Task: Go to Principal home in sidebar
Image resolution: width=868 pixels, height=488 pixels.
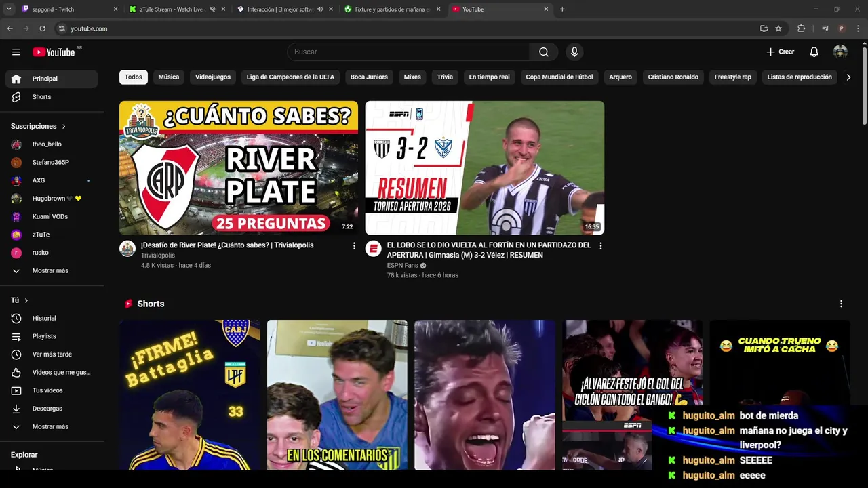Action: point(52,79)
